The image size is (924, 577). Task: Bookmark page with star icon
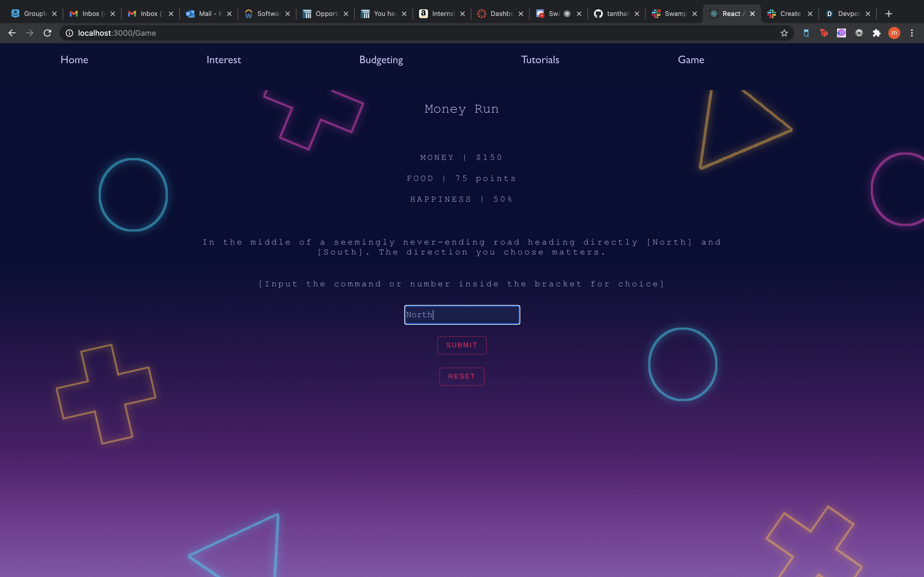784,33
